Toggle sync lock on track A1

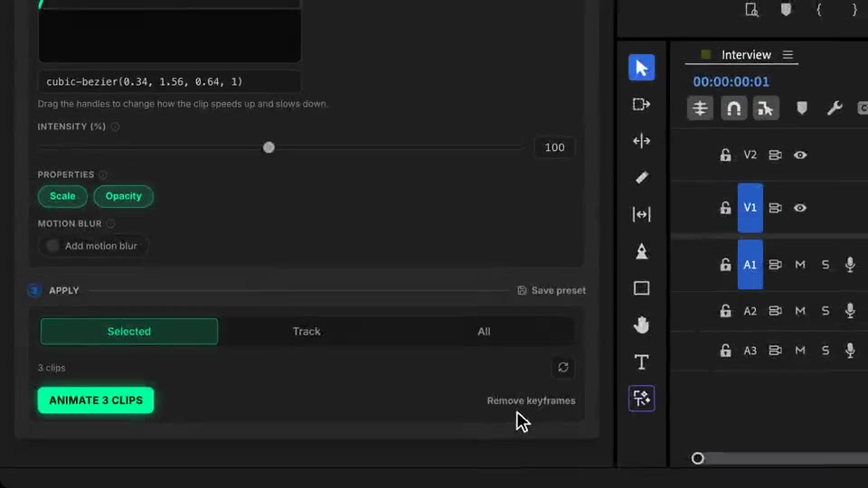point(775,265)
